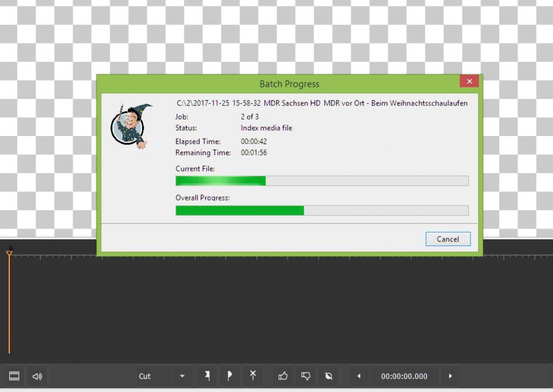This screenshot has height=392, width=553.
Task: Click the thumbs-down discard selection icon
Action: coord(306,376)
